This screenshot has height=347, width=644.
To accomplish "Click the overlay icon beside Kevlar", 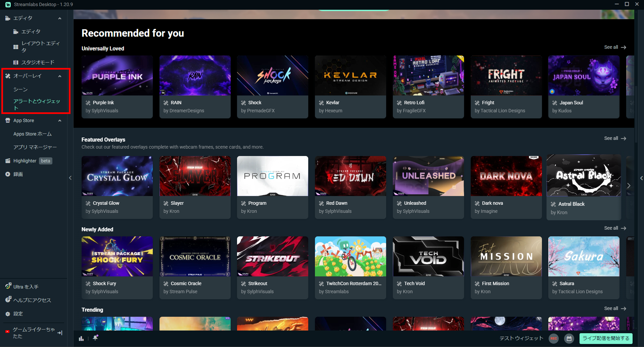I will click(x=321, y=103).
